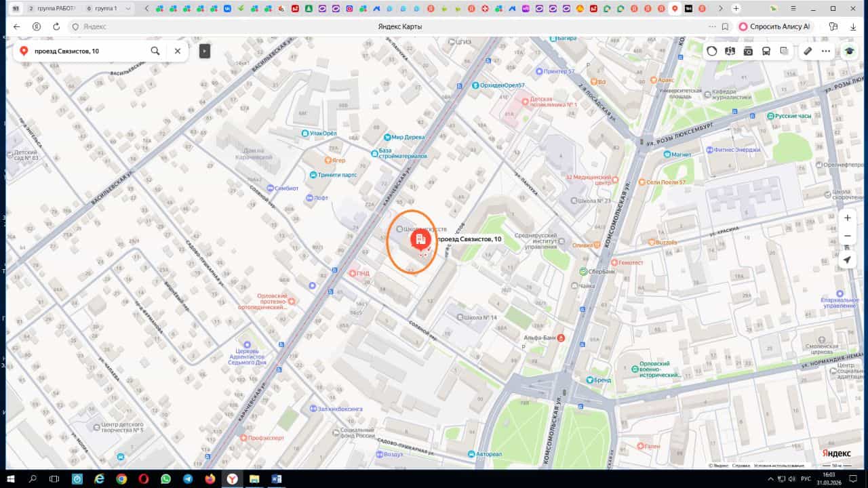868x488 pixels.
Task: Zoom out the map with the minus button
Action: 847,236
